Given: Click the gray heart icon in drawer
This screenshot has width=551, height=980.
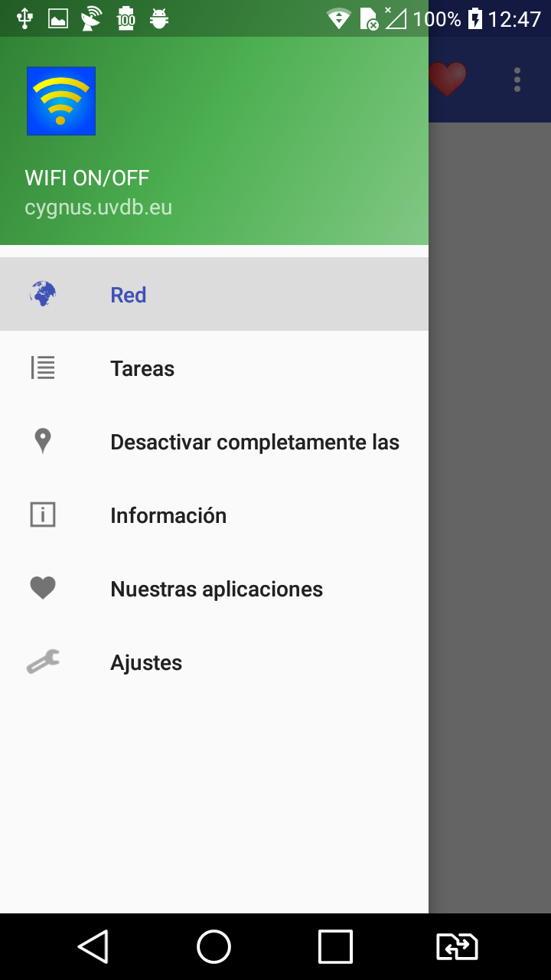Looking at the screenshot, I should pos(43,588).
